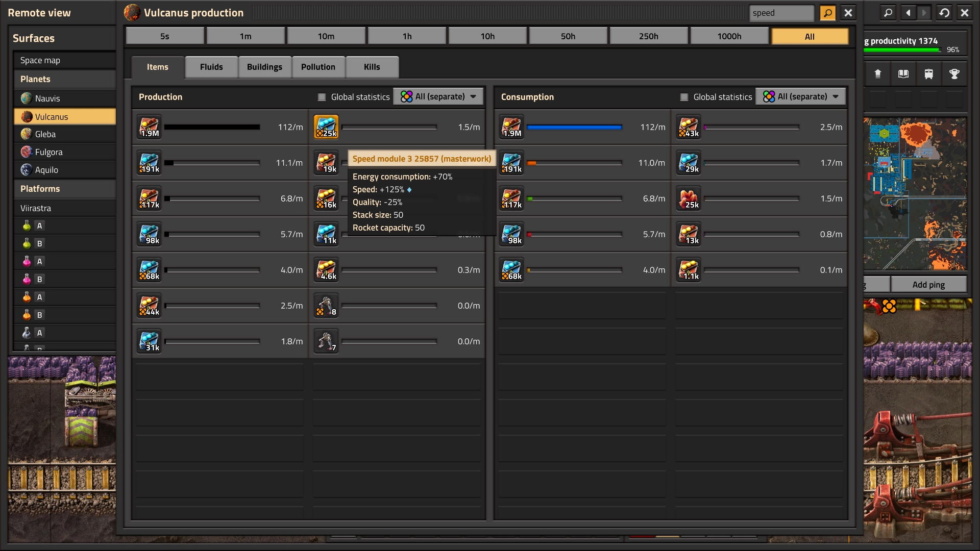Click the 43k item icon in Consumption
Image resolution: width=980 pixels, height=551 pixels.
click(x=689, y=127)
